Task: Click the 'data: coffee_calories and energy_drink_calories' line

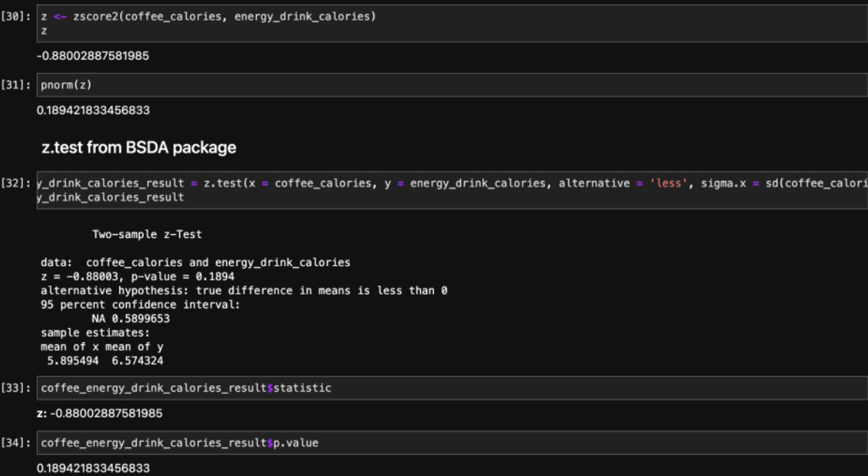Action: [x=195, y=263]
